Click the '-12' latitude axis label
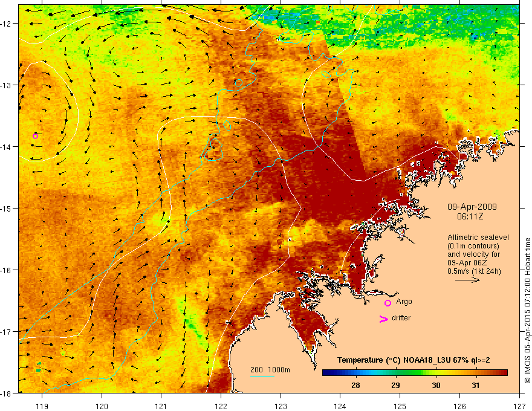Viewport: 532px width, 411px height. (6, 24)
